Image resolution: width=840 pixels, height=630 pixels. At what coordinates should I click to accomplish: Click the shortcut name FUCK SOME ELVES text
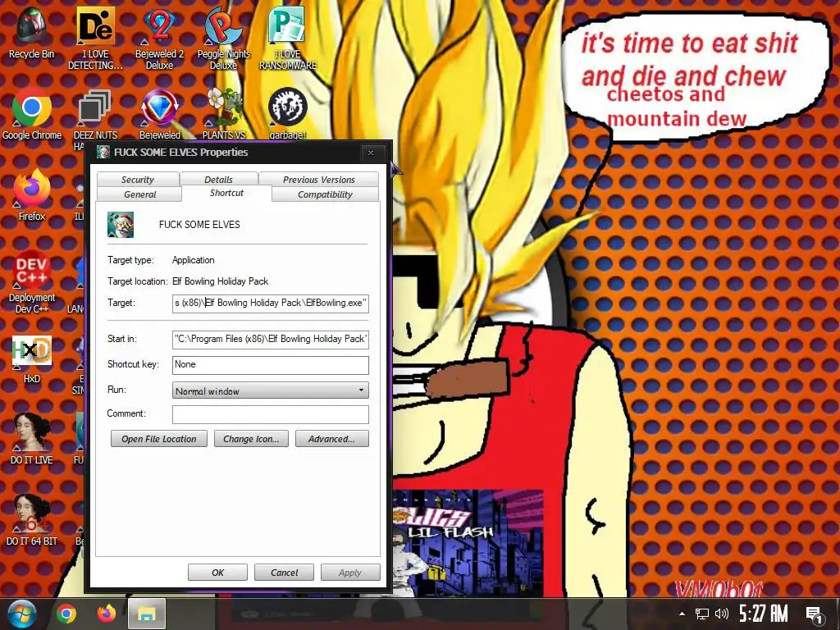(x=199, y=225)
